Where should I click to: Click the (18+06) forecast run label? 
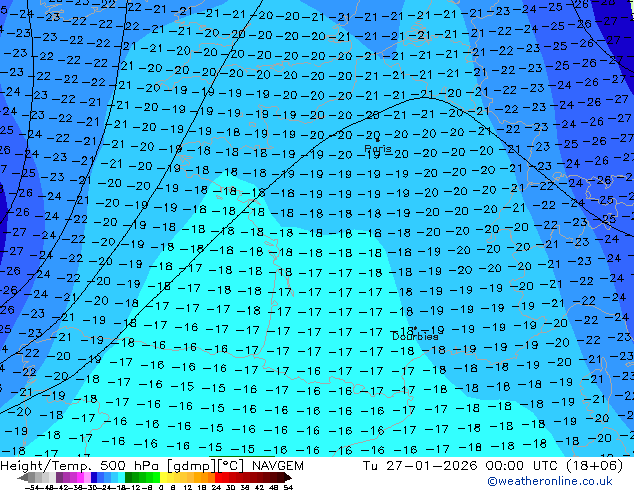pyautogui.click(x=594, y=466)
